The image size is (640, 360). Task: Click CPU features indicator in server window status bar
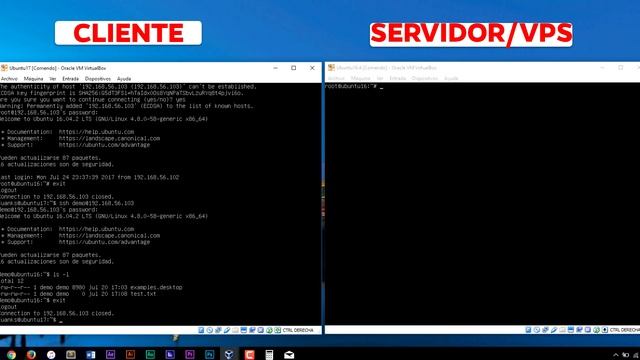(x=588, y=330)
